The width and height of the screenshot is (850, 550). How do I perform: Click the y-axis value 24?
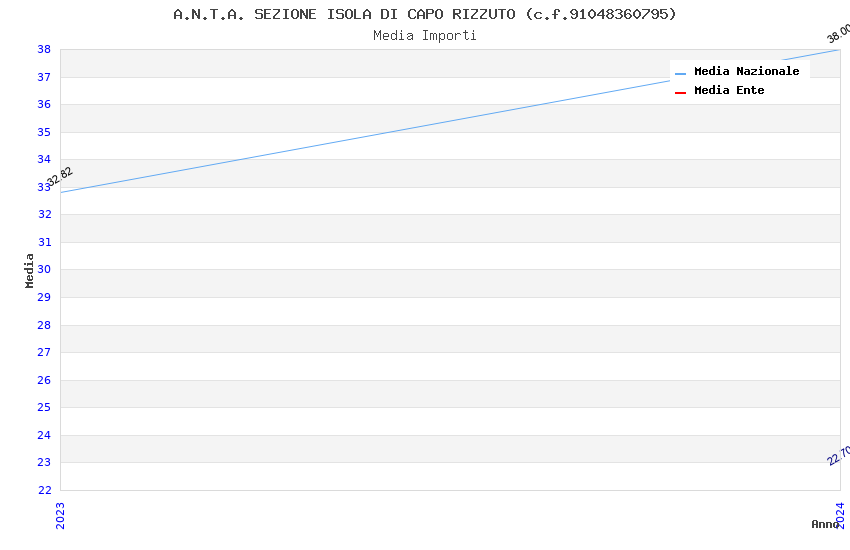click(44, 435)
